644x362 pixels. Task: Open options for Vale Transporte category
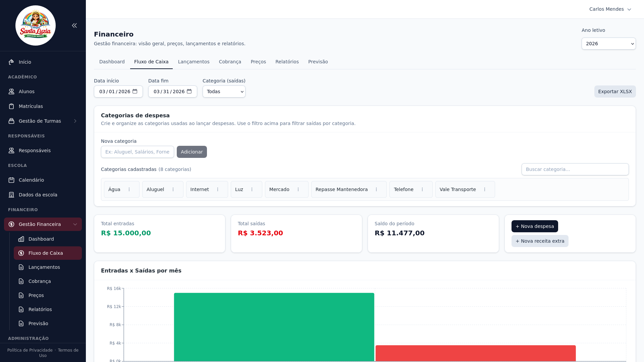click(x=485, y=189)
